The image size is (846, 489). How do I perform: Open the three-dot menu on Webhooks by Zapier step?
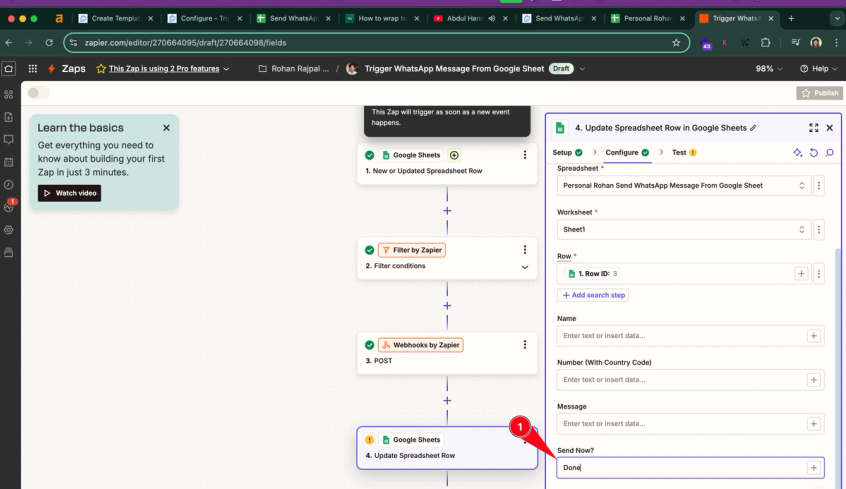(x=524, y=345)
